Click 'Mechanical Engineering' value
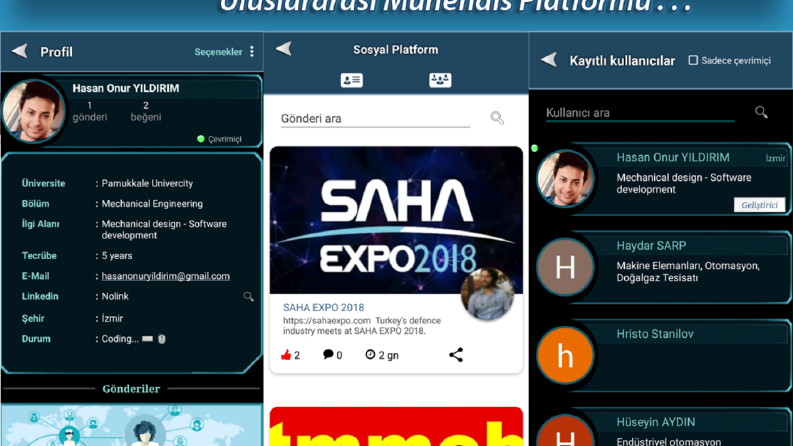 (x=152, y=204)
